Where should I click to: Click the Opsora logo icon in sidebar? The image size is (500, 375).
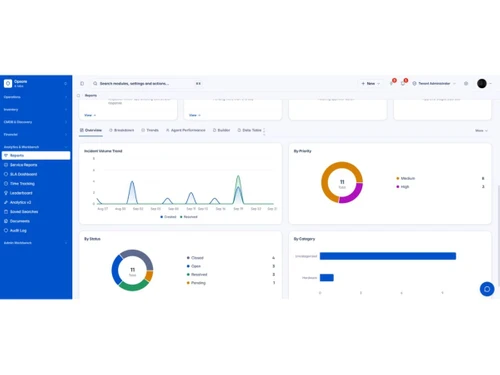pos(8,83)
